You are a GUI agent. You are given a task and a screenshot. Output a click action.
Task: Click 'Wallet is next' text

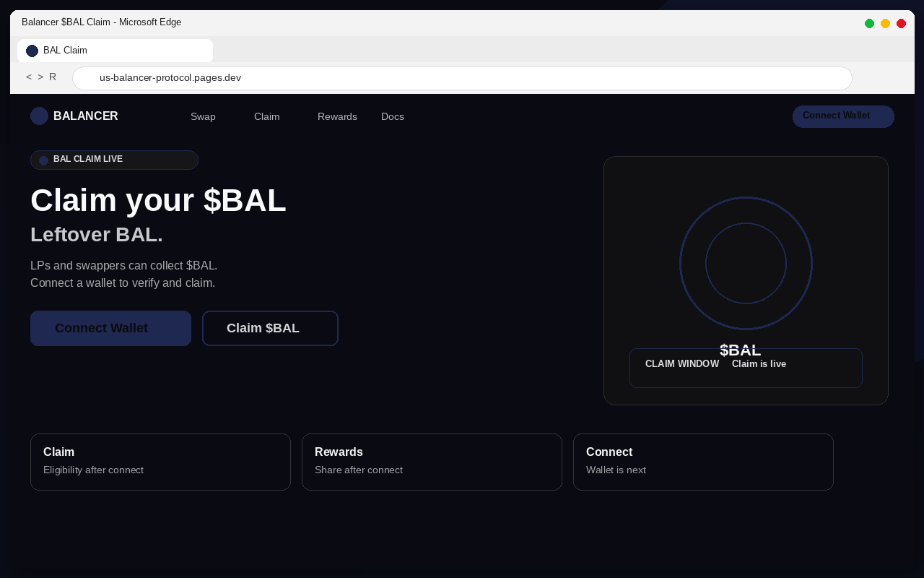coord(616,470)
